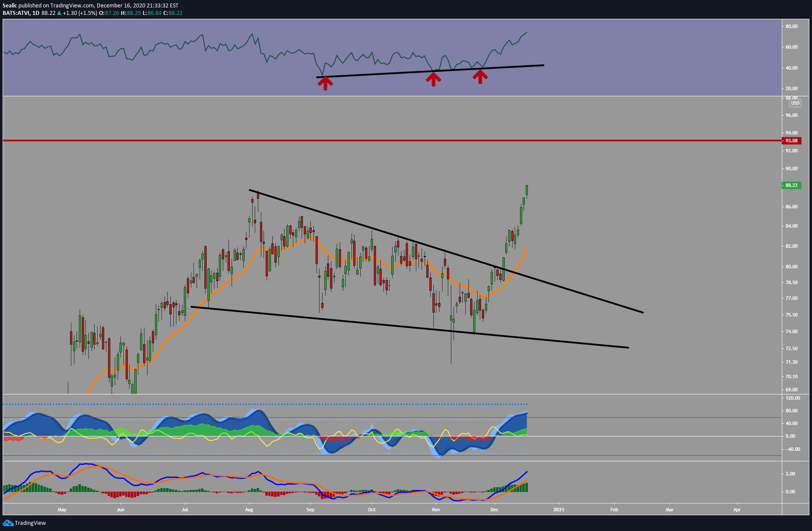
Task: Click the 90.00 price axis label
Action: 791,169
